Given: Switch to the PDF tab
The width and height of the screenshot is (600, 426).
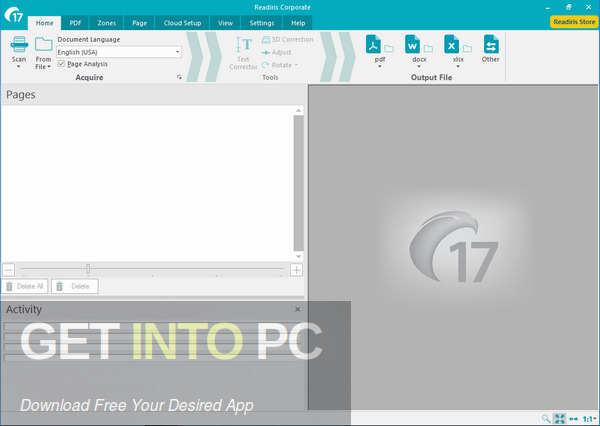Looking at the screenshot, I should [x=75, y=23].
